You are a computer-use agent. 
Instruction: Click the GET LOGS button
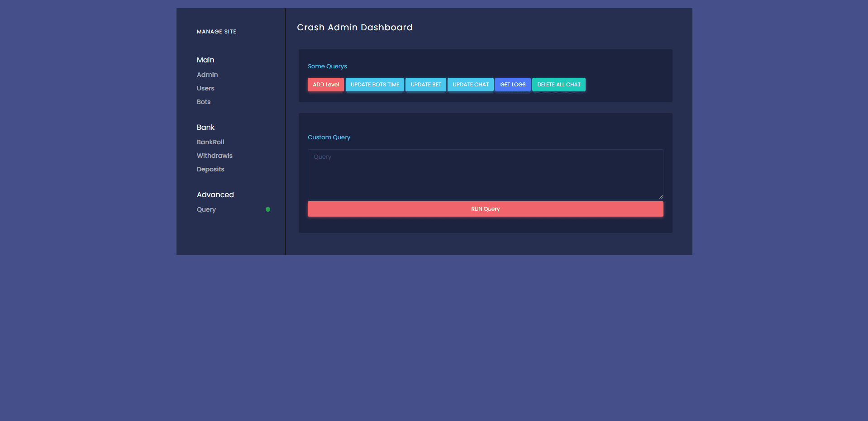pyautogui.click(x=512, y=85)
